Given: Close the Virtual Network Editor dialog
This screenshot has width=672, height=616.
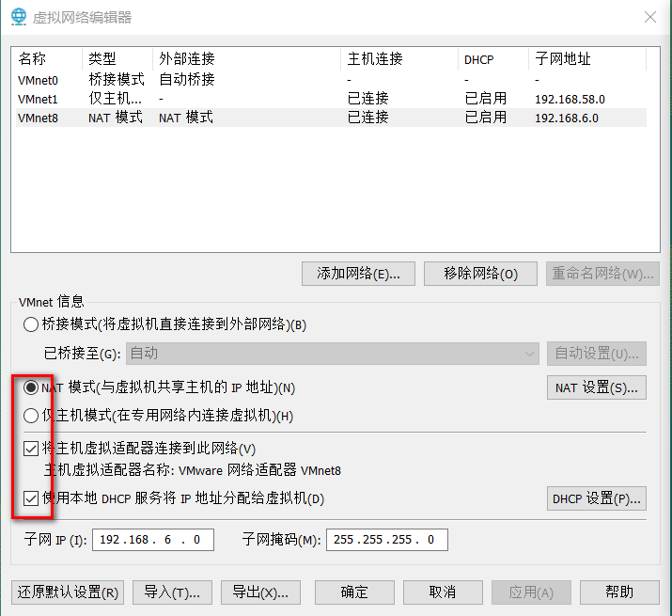Looking at the screenshot, I should pyautogui.click(x=649, y=17).
